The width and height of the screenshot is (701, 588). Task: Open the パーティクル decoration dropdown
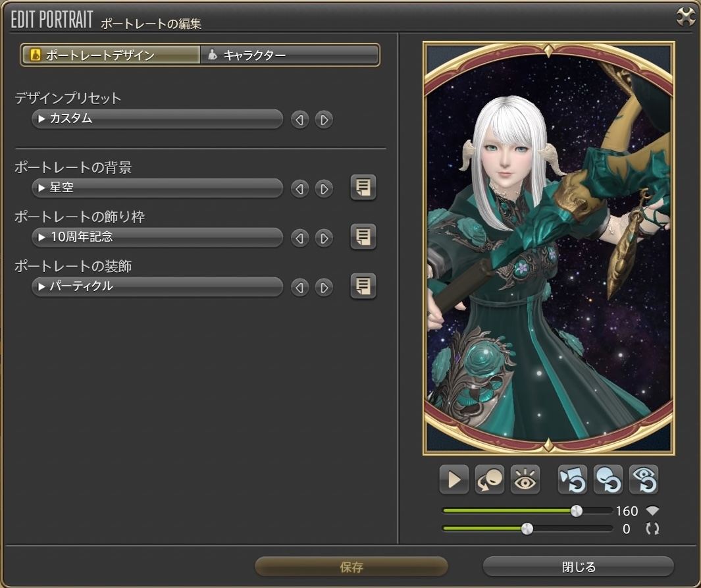pos(157,286)
